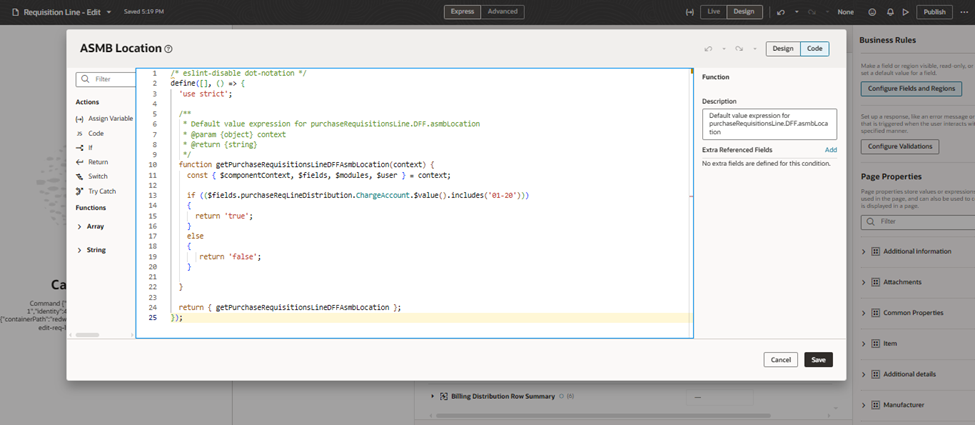This screenshot has height=425, width=975.
Task: Select the Assign Variable action icon
Action: 79,118
